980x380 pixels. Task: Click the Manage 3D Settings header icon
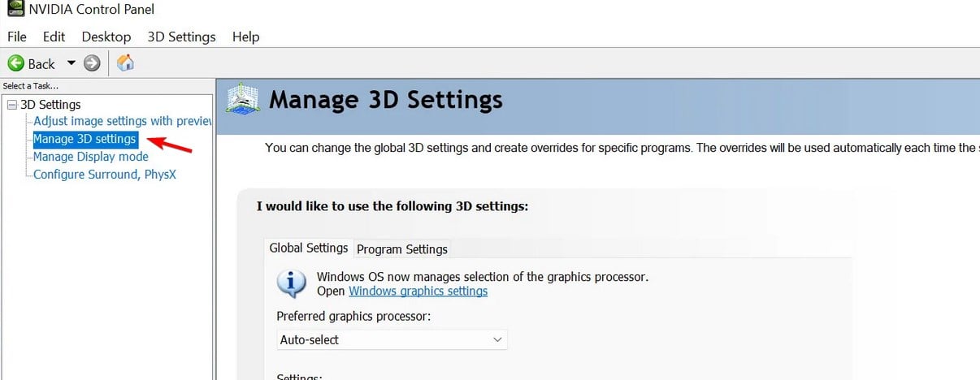(242, 101)
